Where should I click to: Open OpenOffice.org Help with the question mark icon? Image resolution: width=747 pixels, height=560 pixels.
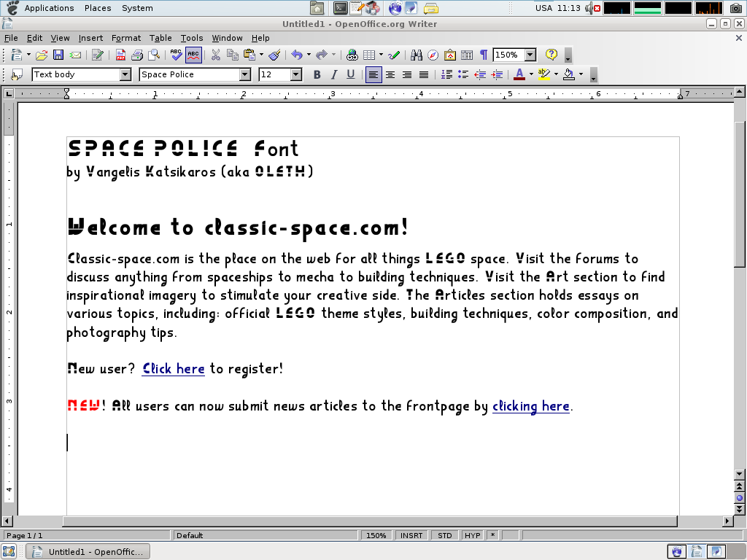point(551,55)
